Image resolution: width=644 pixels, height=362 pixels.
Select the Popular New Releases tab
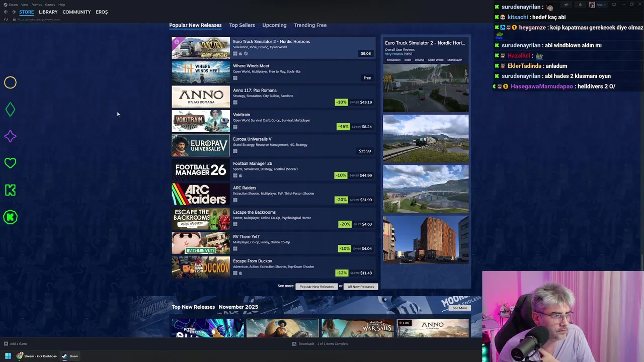click(195, 25)
